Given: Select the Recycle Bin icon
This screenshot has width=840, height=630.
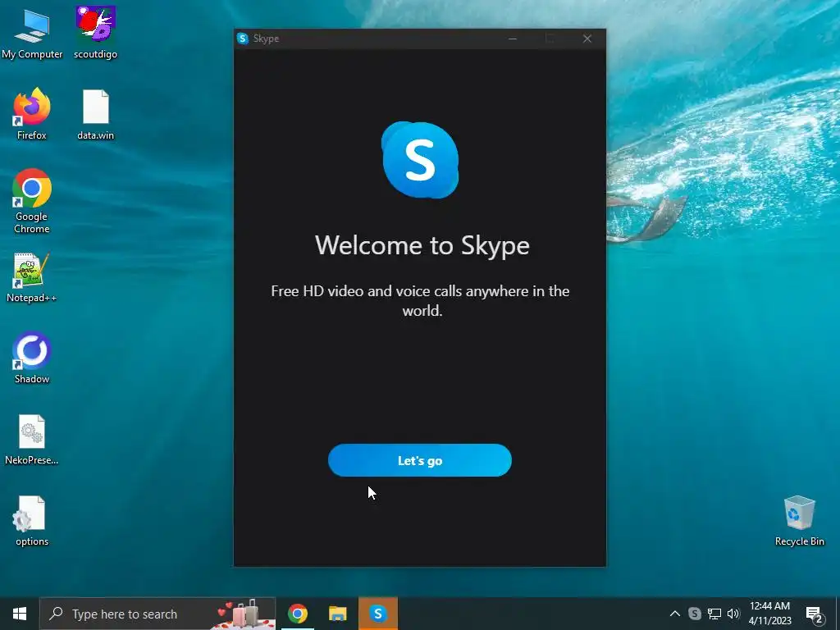Looking at the screenshot, I should tap(799, 521).
